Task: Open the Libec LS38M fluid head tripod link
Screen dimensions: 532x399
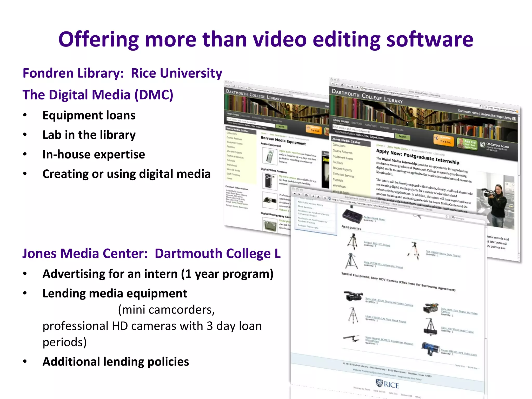Action: tap(385, 319)
